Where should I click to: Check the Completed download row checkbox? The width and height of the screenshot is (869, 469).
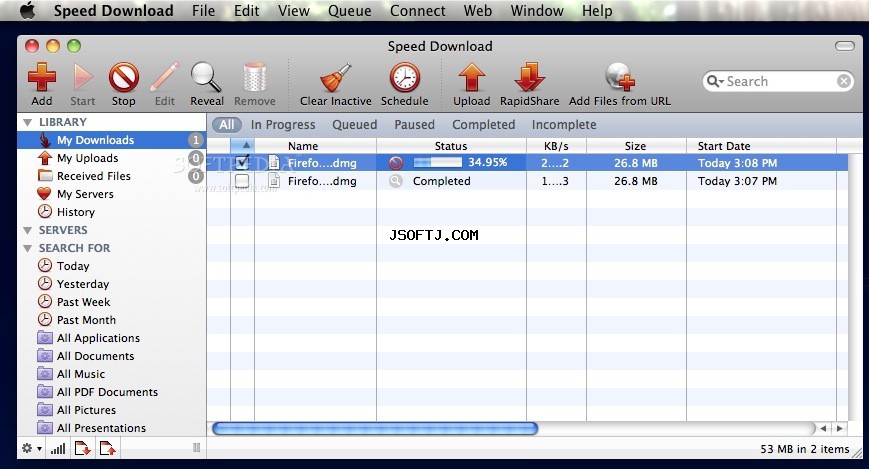[x=242, y=181]
